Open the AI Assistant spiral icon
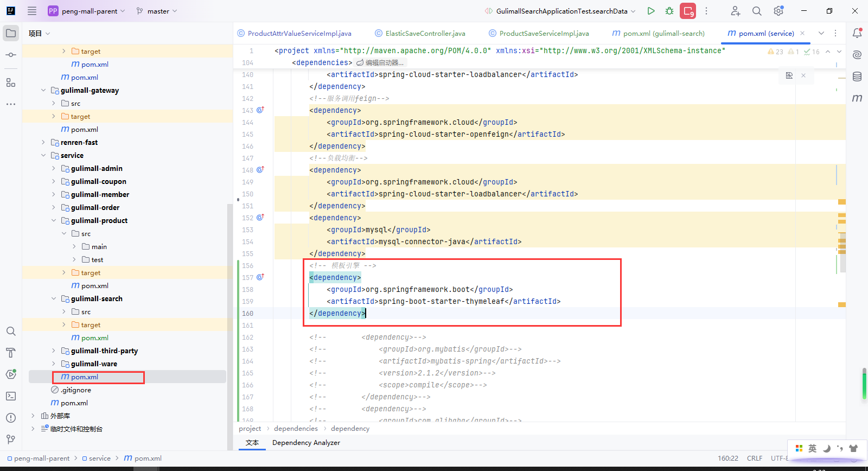The width and height of the screenshot is (868, 471). coord(857,55)
